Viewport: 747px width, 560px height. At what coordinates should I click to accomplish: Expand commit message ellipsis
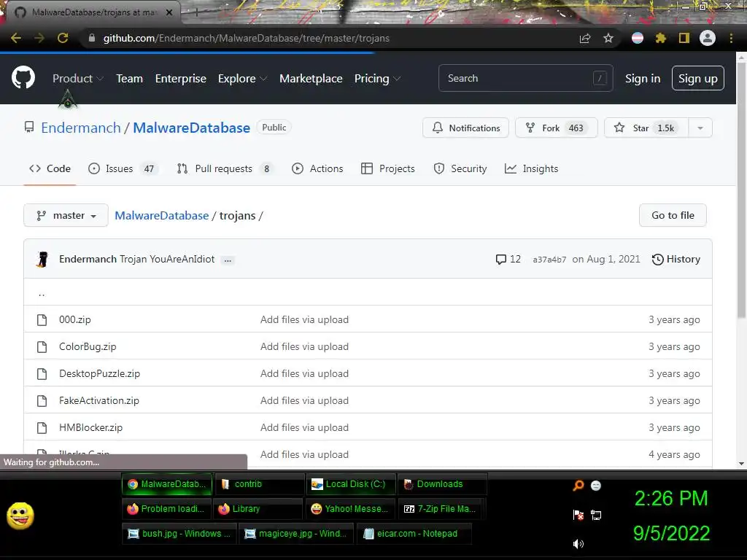click(x=228, y=260)
